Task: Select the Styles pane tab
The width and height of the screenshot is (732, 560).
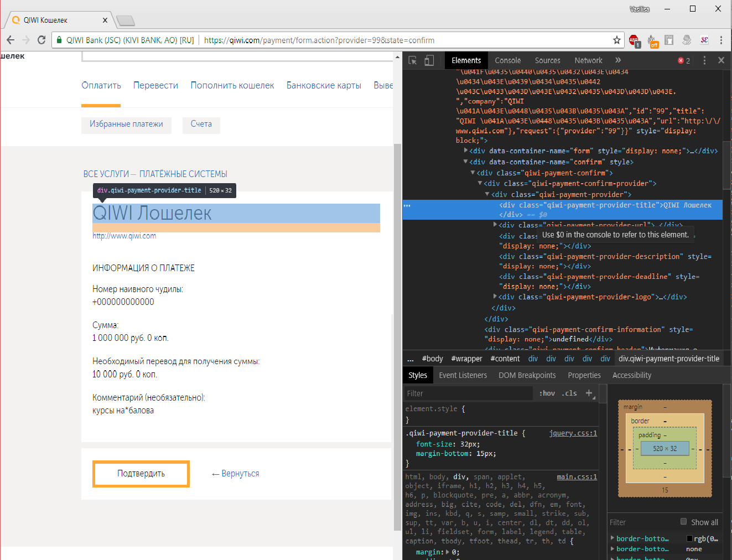Action: tap(418, 375)
